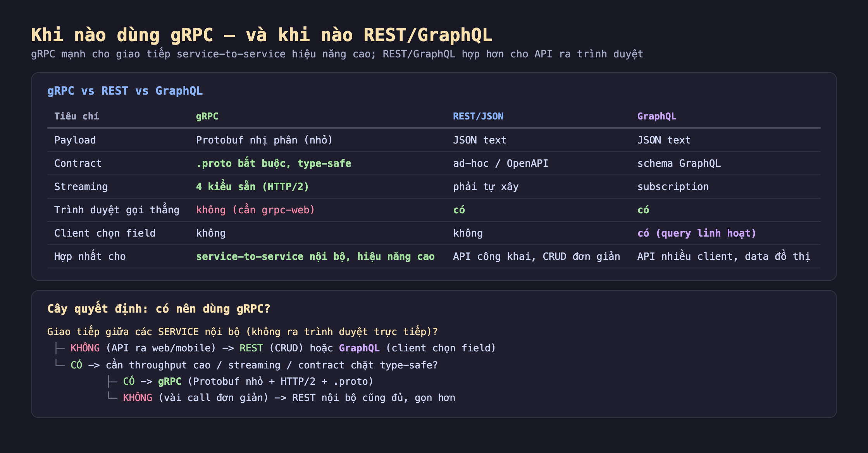The image size is (868, 453).
Task: Click the subtitle line starting 'gRPC mạnh cho giao tiếp'
Action: [x=337, y=54]
